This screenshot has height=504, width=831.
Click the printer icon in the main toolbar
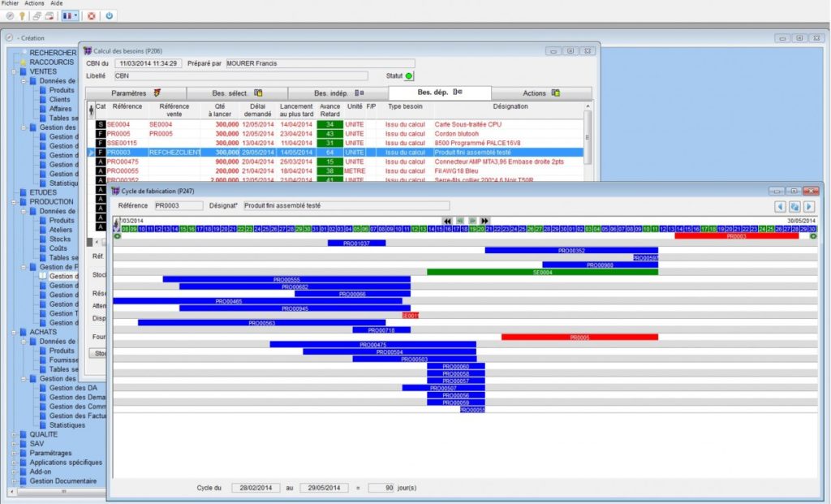(x=37, y=15)
